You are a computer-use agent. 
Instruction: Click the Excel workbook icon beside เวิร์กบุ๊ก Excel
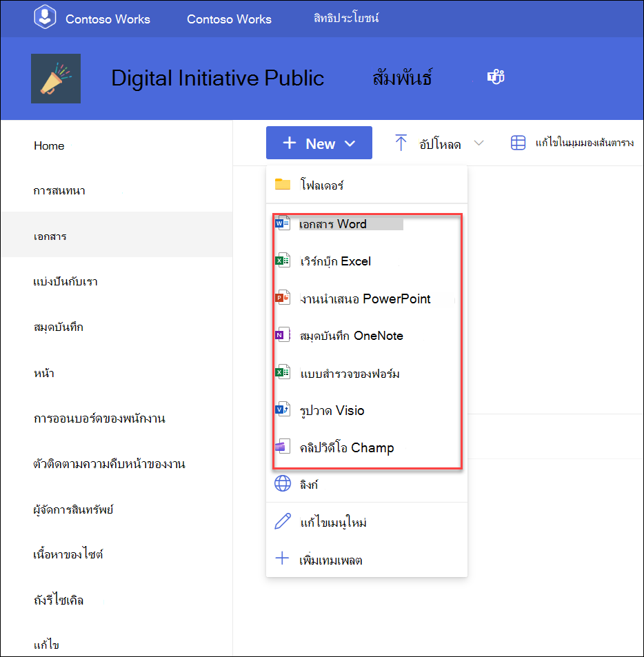[x=283, y=260]
